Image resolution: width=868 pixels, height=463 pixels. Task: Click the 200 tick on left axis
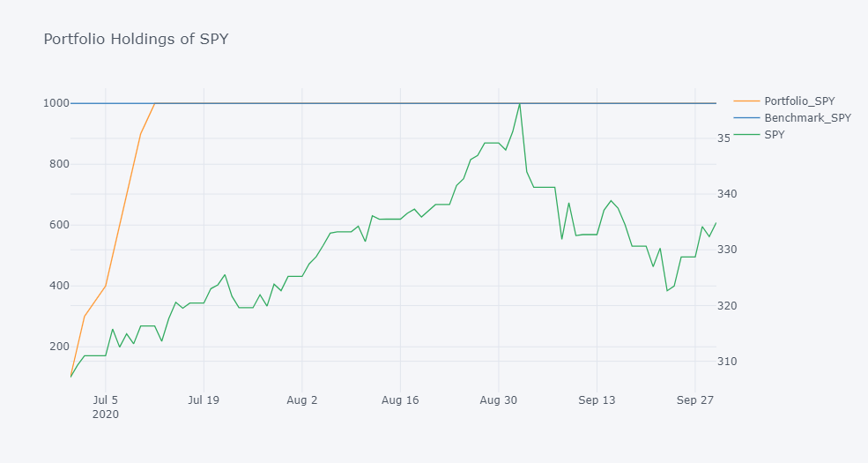click(57, 347)
